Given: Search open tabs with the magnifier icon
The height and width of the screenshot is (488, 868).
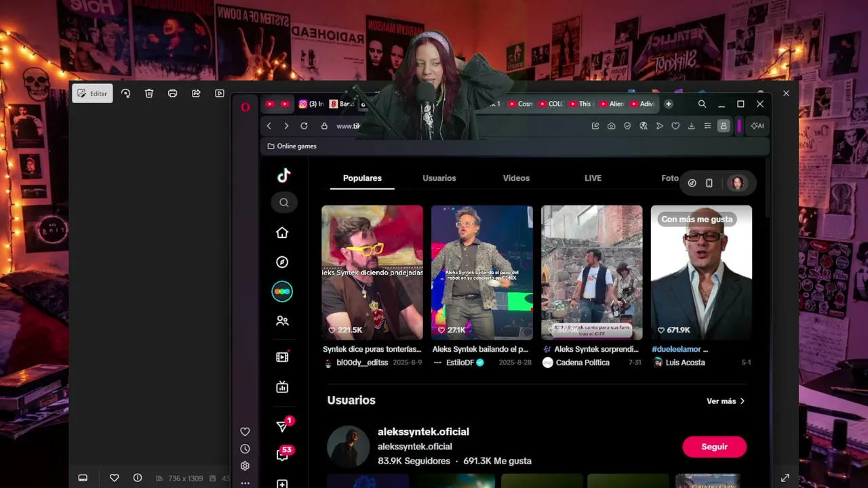Looking at the screenshot, I should pos(702,104).
